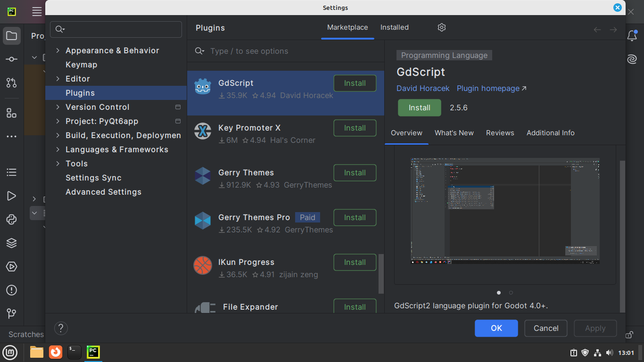The height and width of the screenshot is (362, 644).
Task: Open the Structure tool window icon
Action: pyautogui.click(x=12, y=113)
